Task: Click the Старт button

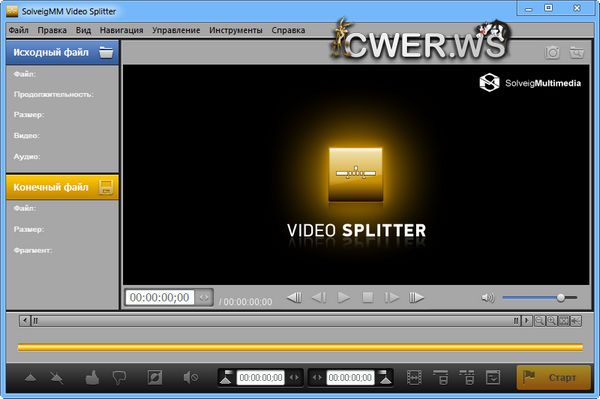Action: (553, 378)
